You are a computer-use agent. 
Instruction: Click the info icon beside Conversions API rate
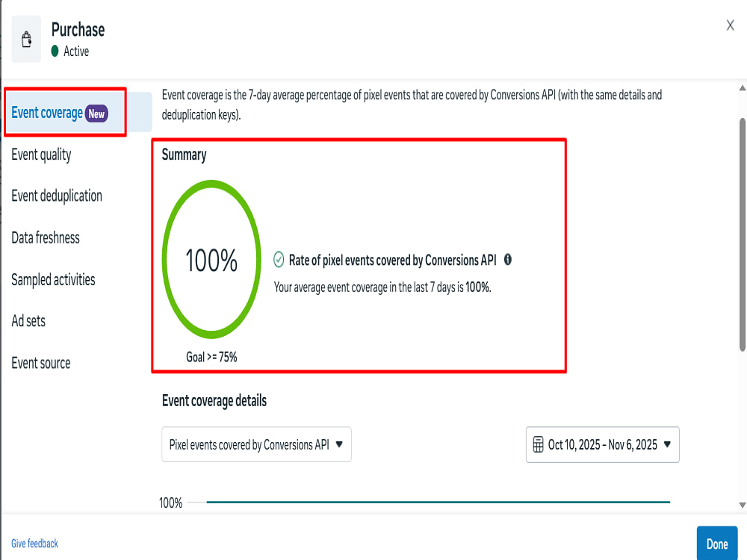pos(508,260)
